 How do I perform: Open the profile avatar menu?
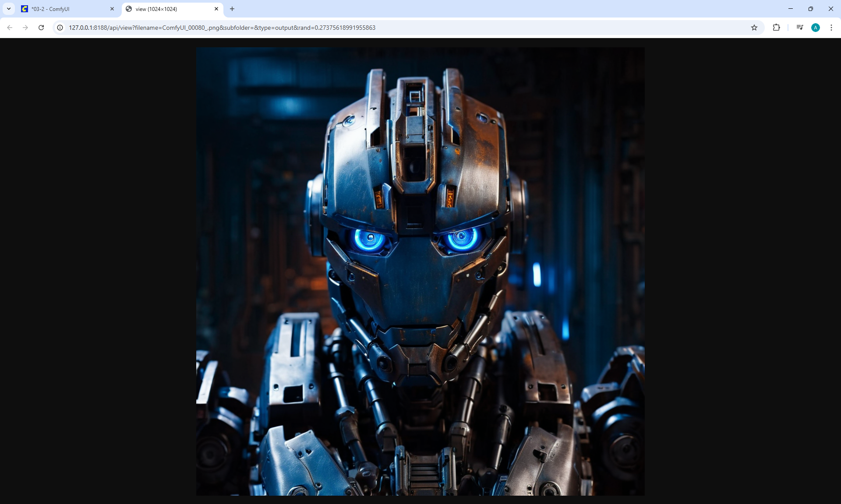pyautogui.click(x=815, y=28)
